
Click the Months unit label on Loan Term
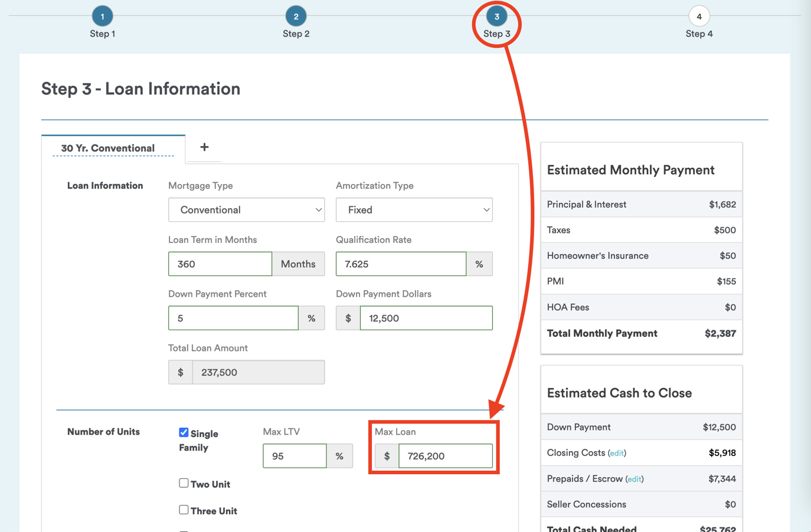click(298, 264)
